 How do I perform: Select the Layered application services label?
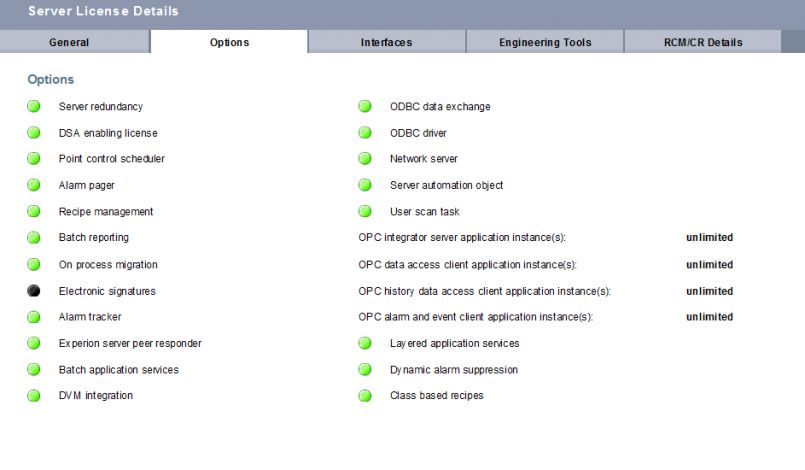click(x=454, y=343)
